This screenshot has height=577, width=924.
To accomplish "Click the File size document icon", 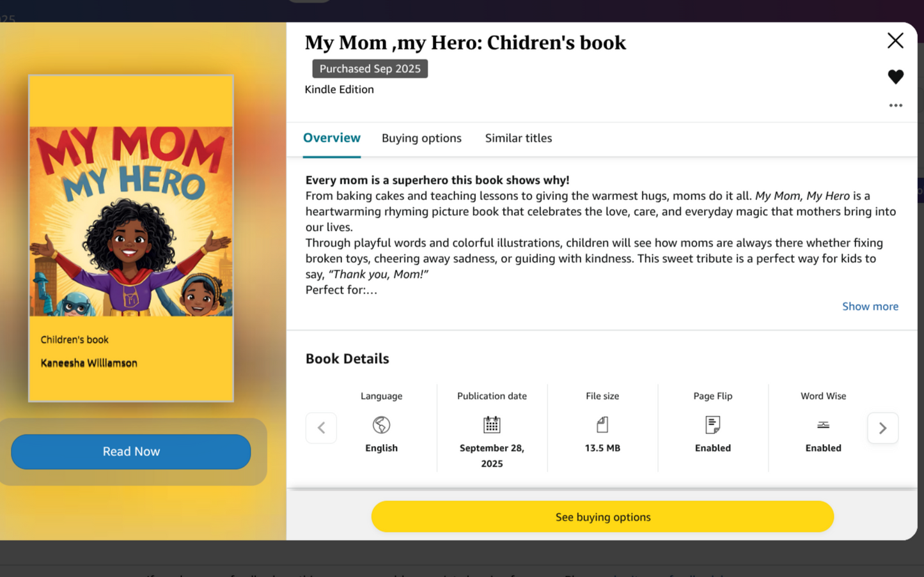I will pyautogui.click(x=602, y=424).
